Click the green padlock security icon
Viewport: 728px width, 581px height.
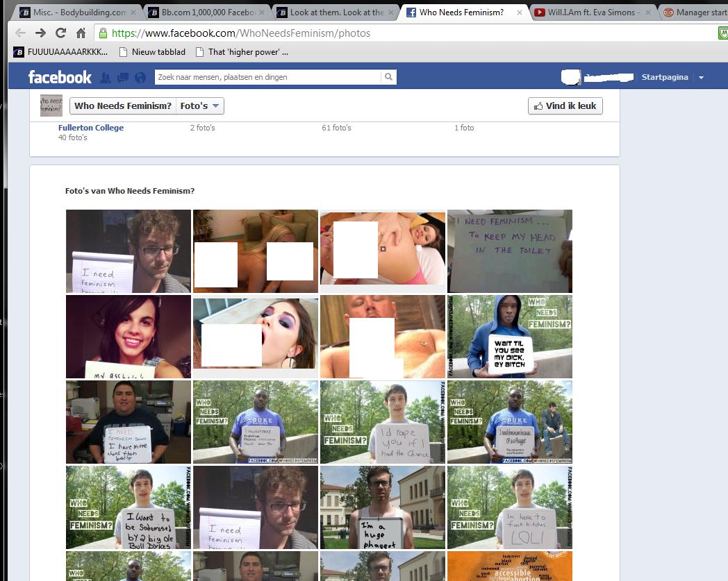pyautogui.click(x=103, y=33)
